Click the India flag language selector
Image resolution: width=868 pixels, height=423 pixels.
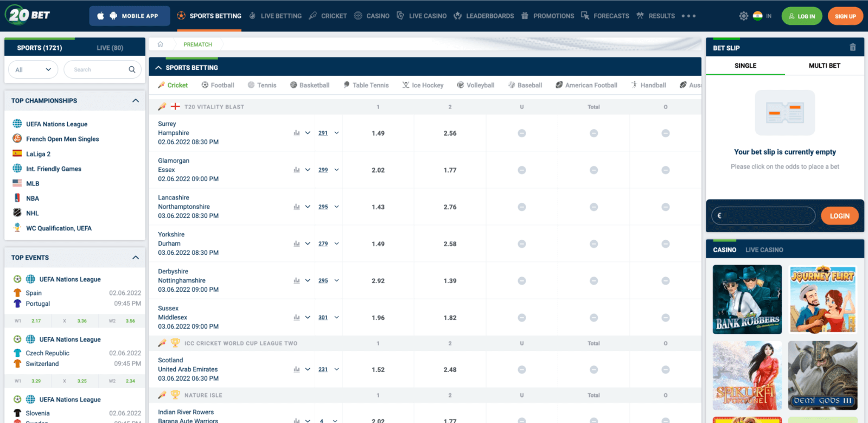click(x=758, y=16)
